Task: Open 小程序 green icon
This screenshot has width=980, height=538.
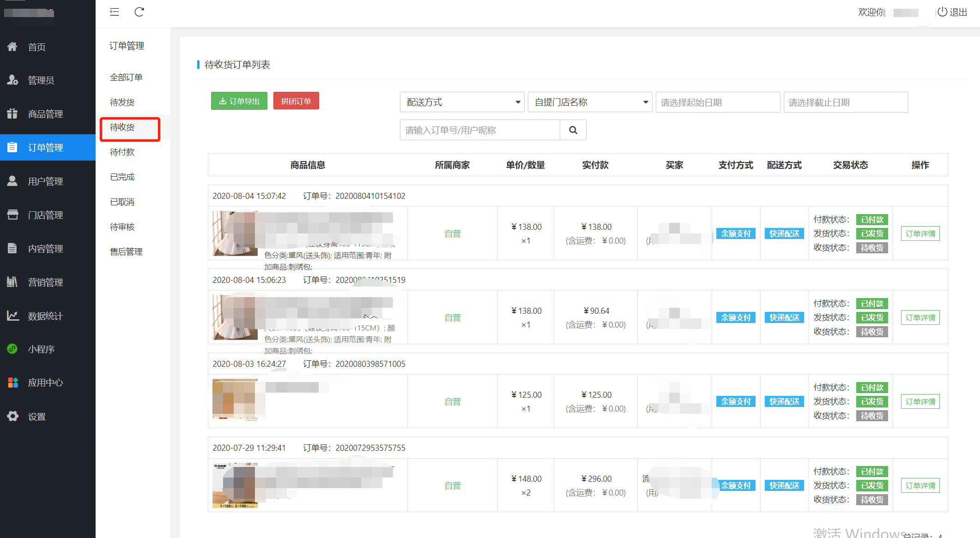Action: pos(12,349)
